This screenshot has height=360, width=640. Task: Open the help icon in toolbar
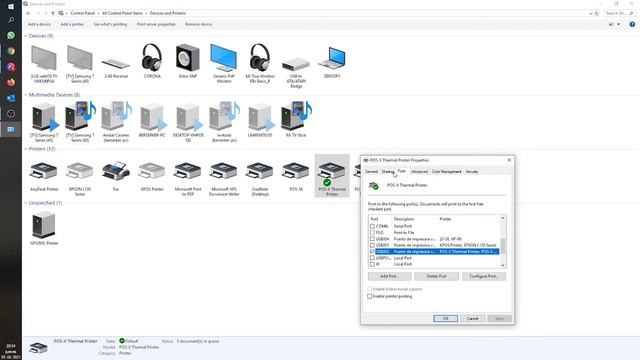(632, 24)
